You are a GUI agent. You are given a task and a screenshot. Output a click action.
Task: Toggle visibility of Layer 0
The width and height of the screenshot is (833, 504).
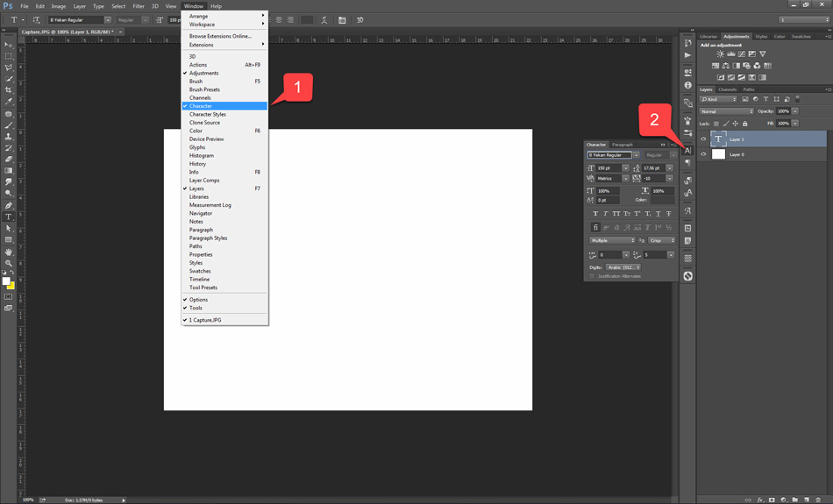pos(703,154)
